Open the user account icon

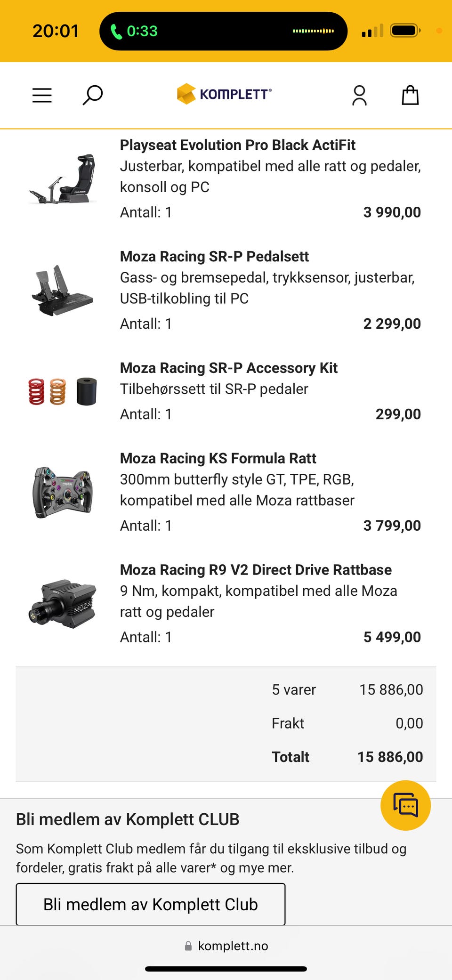359,95
